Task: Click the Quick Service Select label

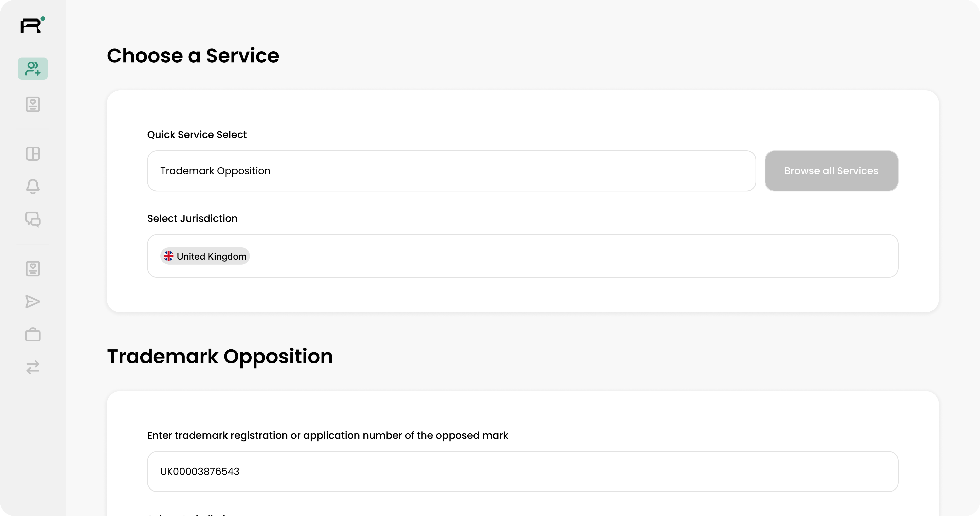Action: [197, 135]
